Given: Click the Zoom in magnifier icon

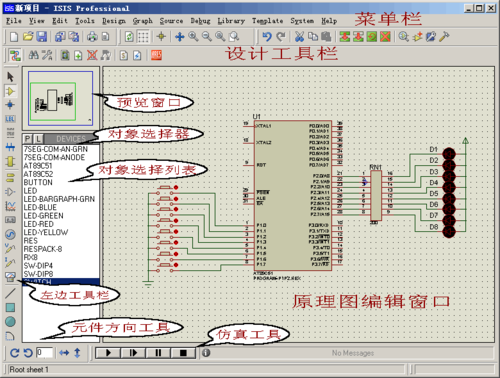Looking at the screenshot, I should coord(193,36).
